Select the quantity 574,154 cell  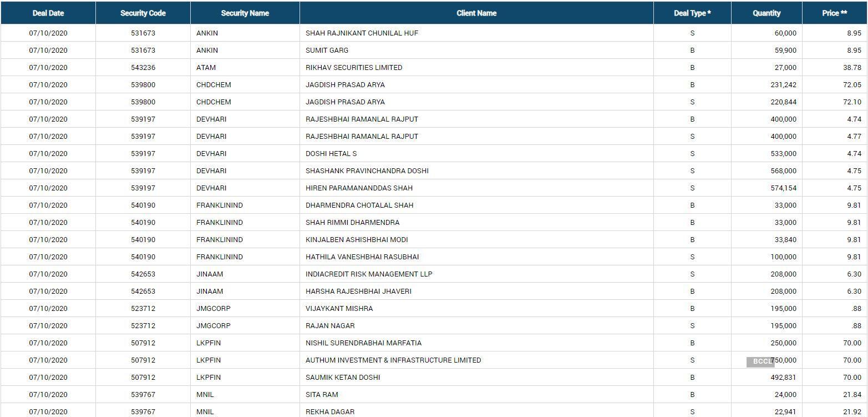coord(783,188)
